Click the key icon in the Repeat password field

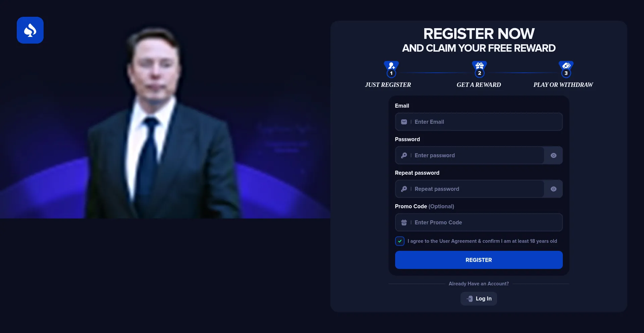tap(404, 189)
